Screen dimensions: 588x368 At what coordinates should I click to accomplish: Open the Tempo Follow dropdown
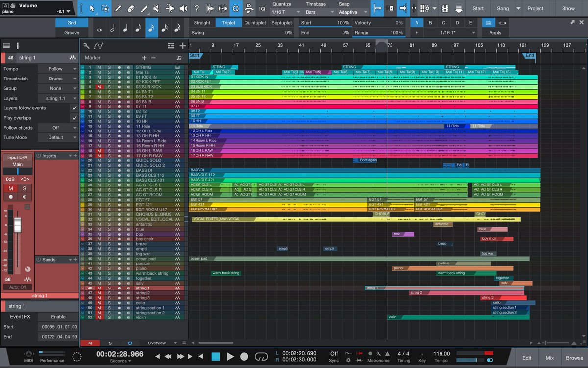pyautogui.click(x=58, y=69)
